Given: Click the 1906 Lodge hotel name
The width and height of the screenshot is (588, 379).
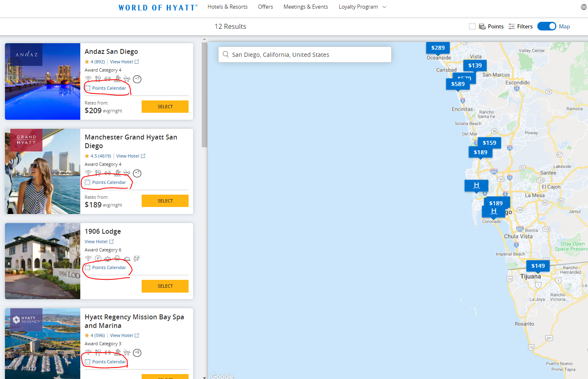Looking at the screenshot, I should 103,231.
